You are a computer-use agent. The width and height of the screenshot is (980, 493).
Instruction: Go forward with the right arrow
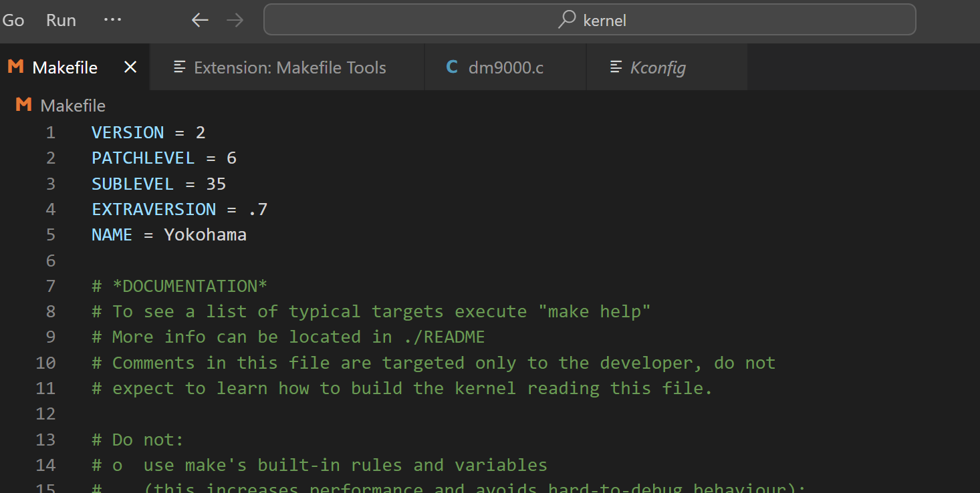235,20
